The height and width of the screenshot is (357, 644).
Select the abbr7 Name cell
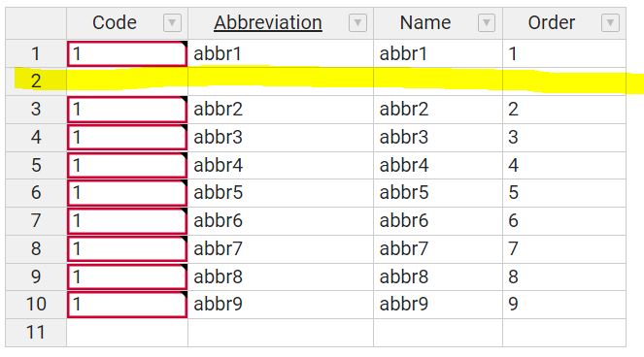tap(438, 248)
